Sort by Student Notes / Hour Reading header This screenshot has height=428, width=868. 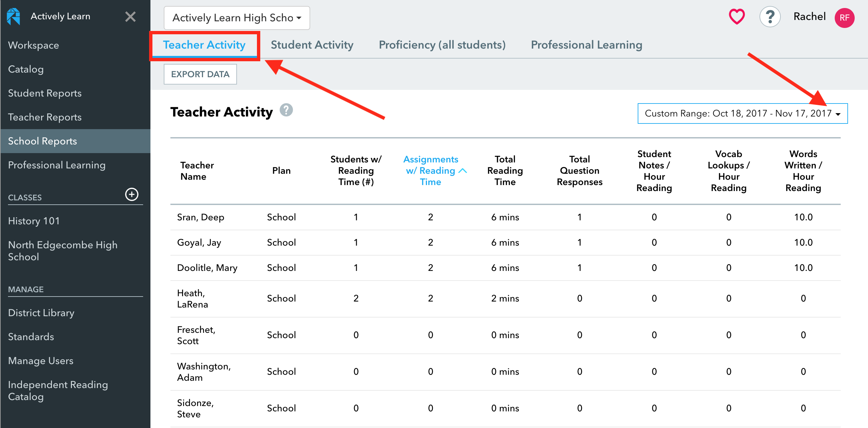click(654, 171)
